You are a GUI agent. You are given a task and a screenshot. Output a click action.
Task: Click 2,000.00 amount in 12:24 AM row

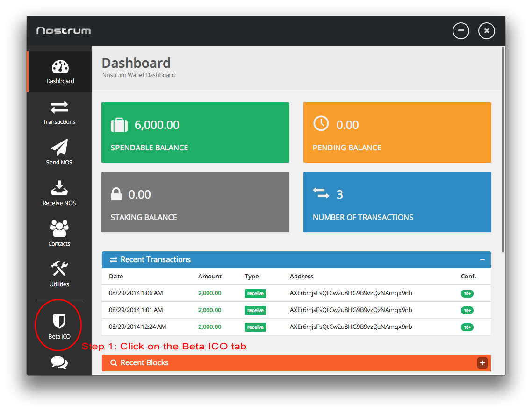click(x=210, y=327)
